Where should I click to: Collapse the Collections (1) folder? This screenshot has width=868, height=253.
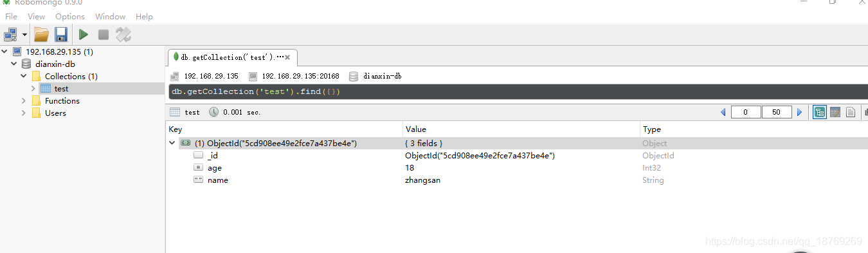point(24,76)
